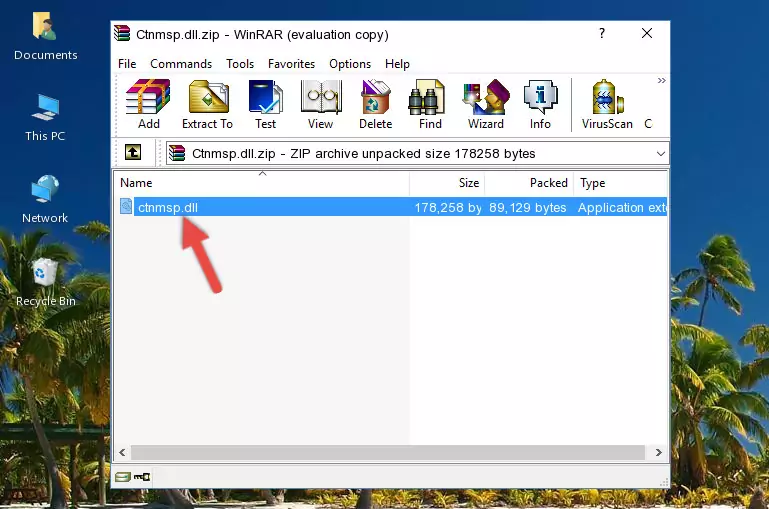The width and height of the screenshot is (769, 509).
Task: Sort by the Name column header
Action: tap(262, 183)
